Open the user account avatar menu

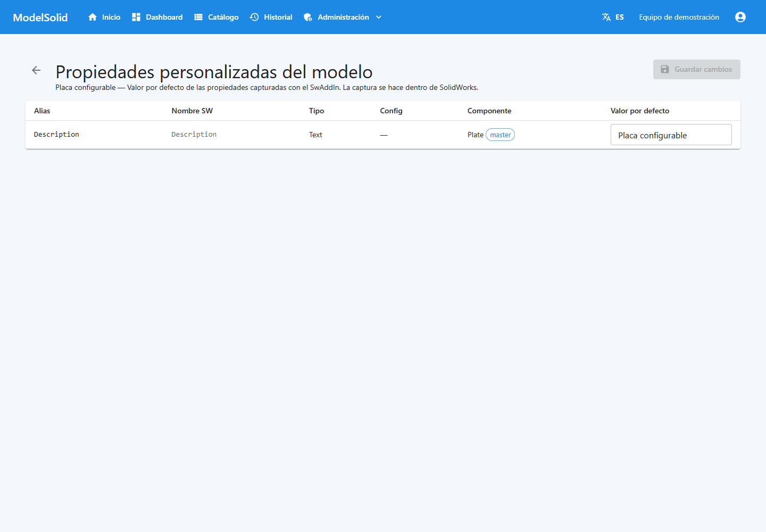pos(740,17)
